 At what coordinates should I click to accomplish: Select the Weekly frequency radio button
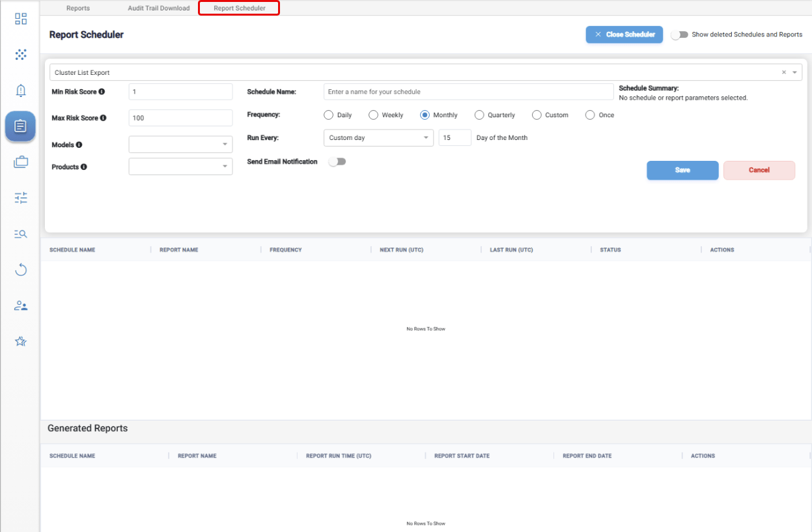(x=373, y=115)
